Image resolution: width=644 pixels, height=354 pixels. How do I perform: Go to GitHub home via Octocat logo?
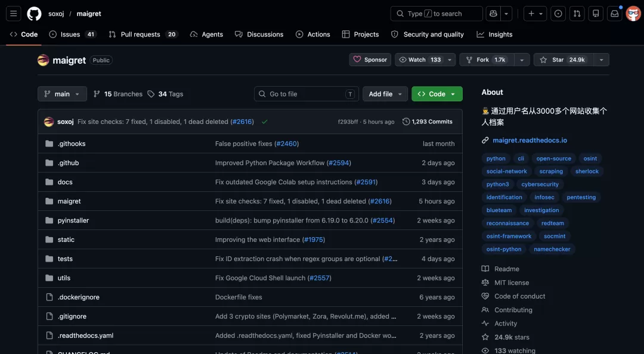click(34, 14)
